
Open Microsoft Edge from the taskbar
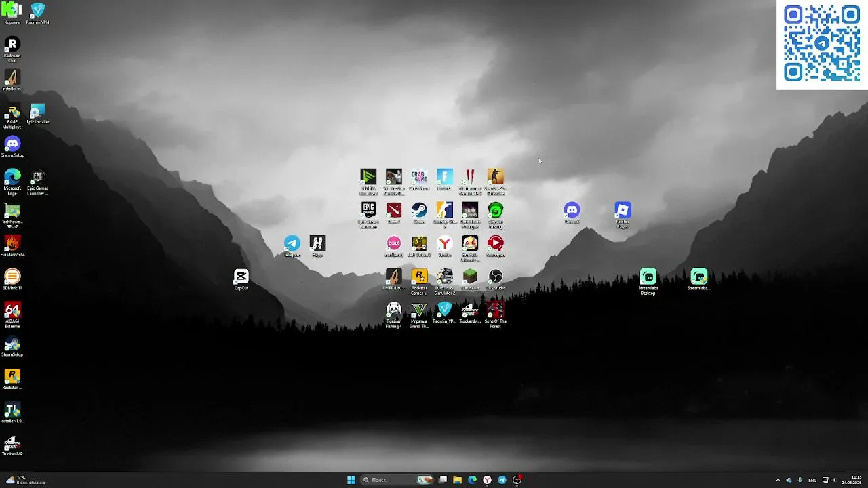[x=473, y=480]
